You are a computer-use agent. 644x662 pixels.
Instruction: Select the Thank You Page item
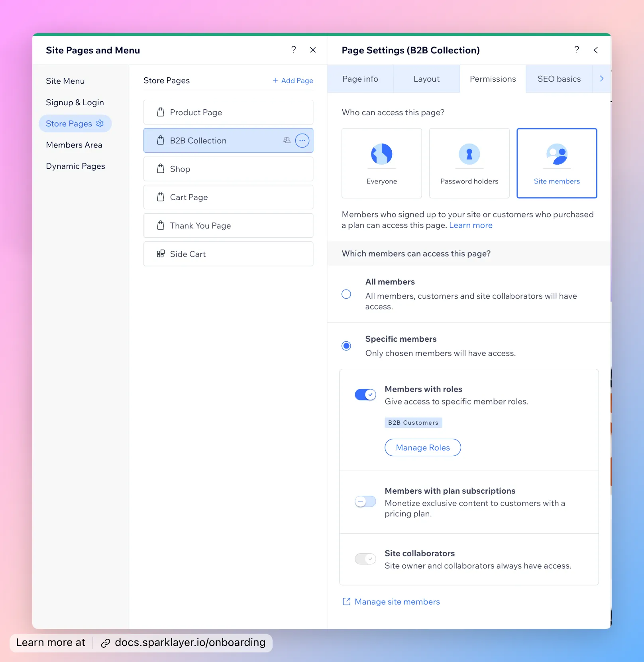(x=228, y=225)
